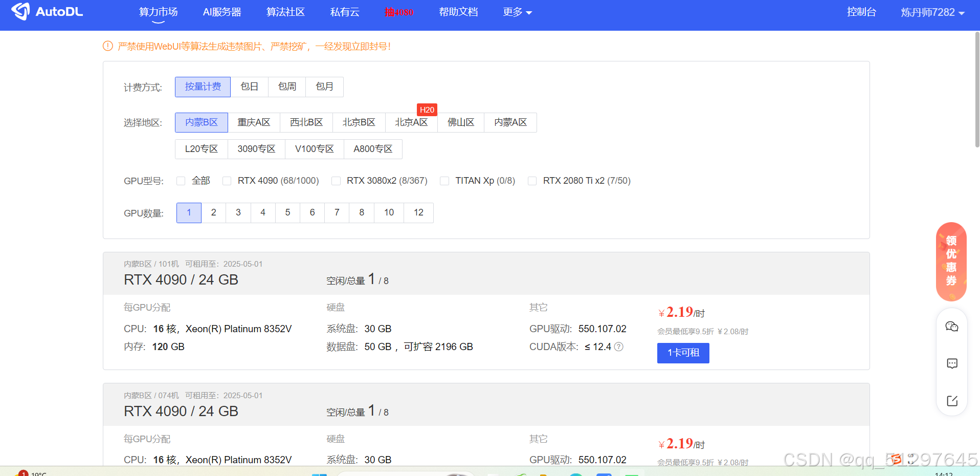The width and height of the screenshot is (980, 476).
Task: Set GPU数量 to 4
Action: click(x=263, y=213)
